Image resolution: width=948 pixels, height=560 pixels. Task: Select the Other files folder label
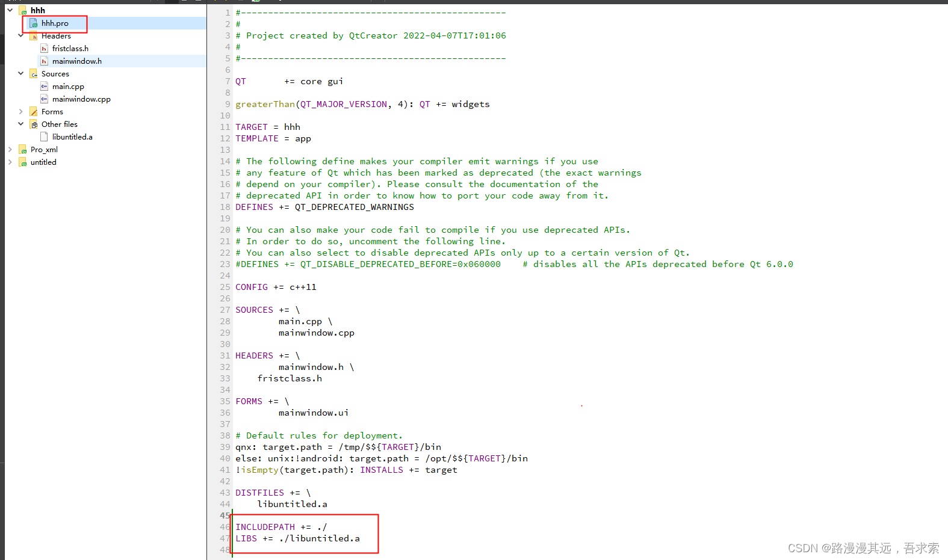coord(60,124)
